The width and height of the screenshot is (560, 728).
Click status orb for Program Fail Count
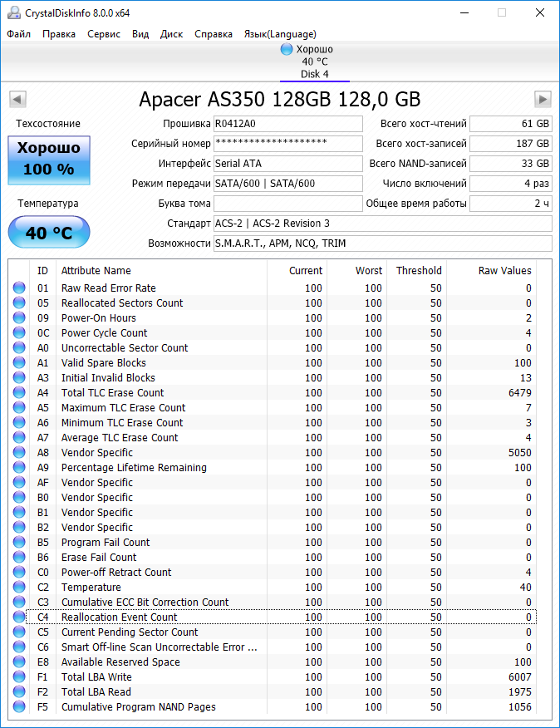pos(19,542)
